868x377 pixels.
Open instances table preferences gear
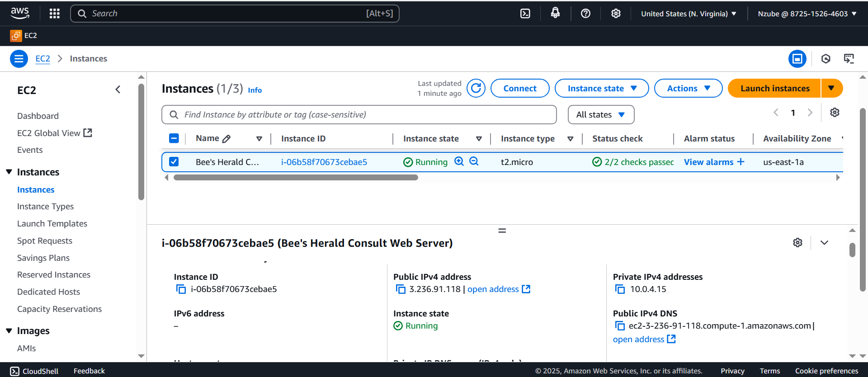click(x=835, y=113)
